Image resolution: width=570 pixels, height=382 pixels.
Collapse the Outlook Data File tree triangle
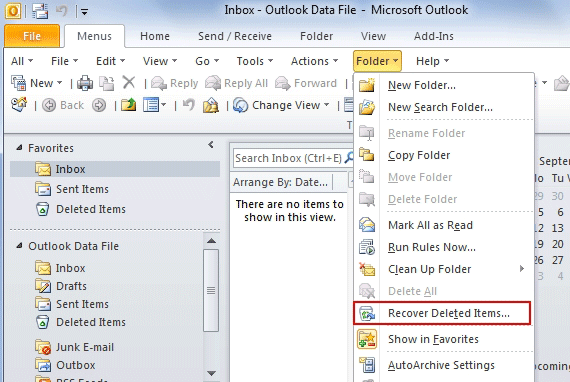tap(19, 246)
